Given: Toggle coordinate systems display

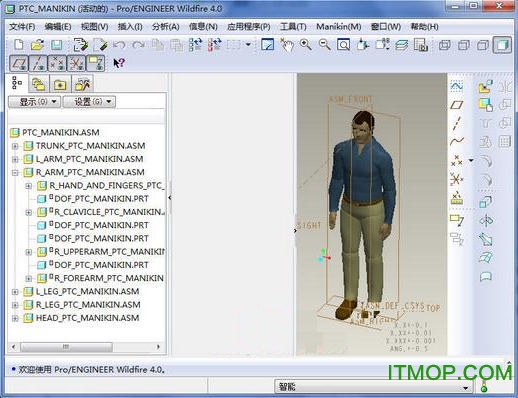Looking at the screenshot, I should pyautogui.click(x=76, y=63).
